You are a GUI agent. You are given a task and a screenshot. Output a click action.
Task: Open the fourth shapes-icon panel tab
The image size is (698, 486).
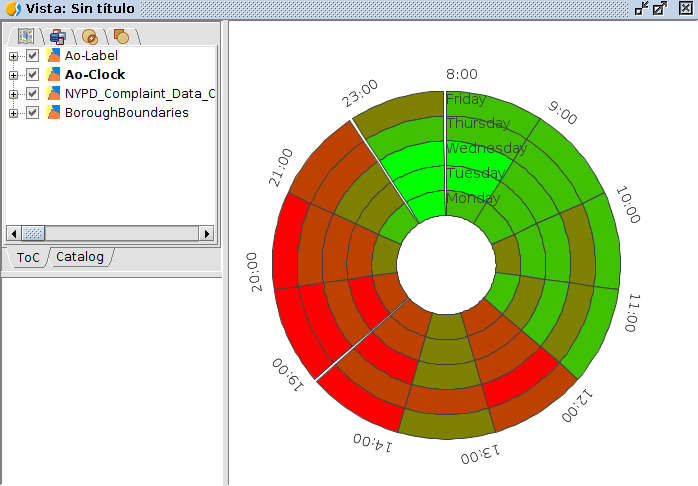click(121, 36)
